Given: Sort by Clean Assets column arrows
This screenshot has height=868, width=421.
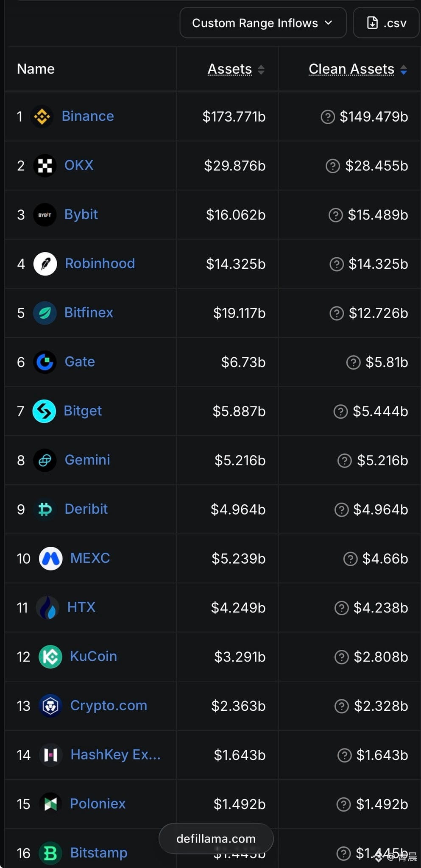Looking at the screenshot, I should [x=404, y=70].
